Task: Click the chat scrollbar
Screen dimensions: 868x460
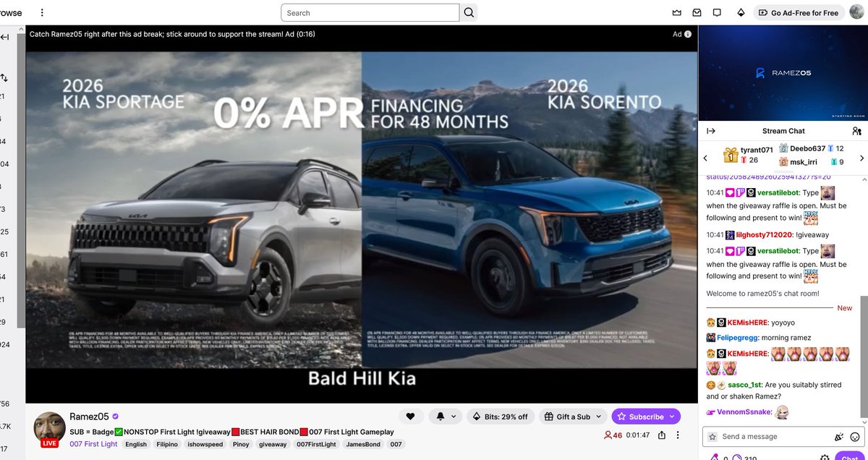Action: (x=862, y=357)
